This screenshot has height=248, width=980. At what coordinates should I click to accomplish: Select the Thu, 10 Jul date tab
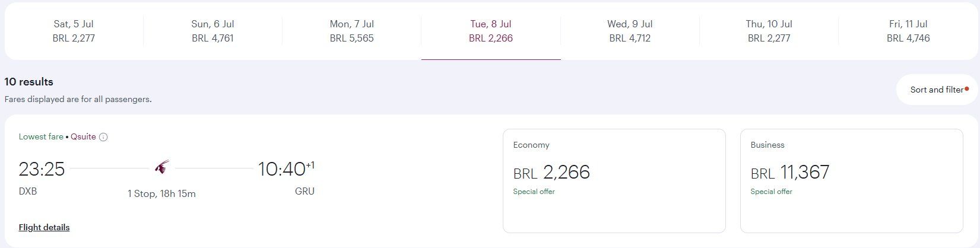(x=769, y=31)
